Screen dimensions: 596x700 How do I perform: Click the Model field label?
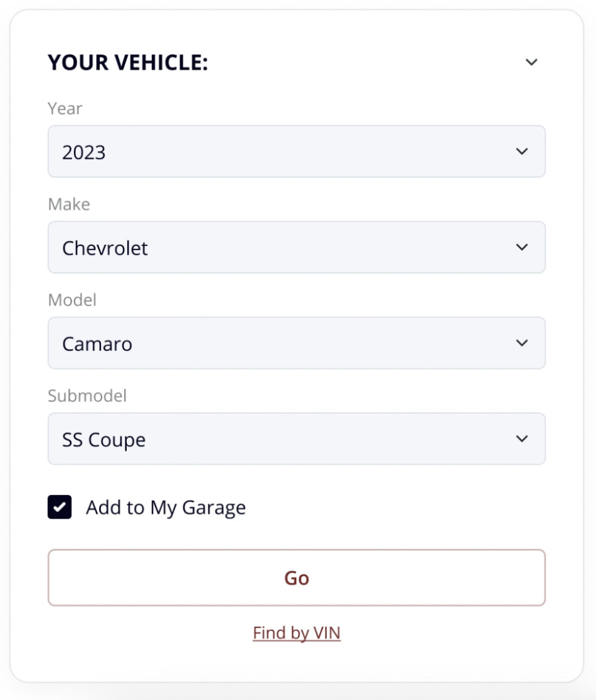(x=72, y=300)
